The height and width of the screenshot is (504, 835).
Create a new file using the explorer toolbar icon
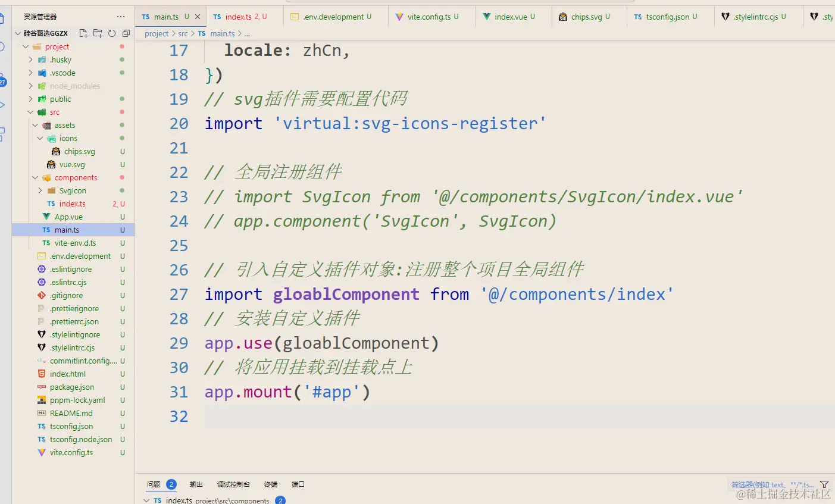click(84, 33)
